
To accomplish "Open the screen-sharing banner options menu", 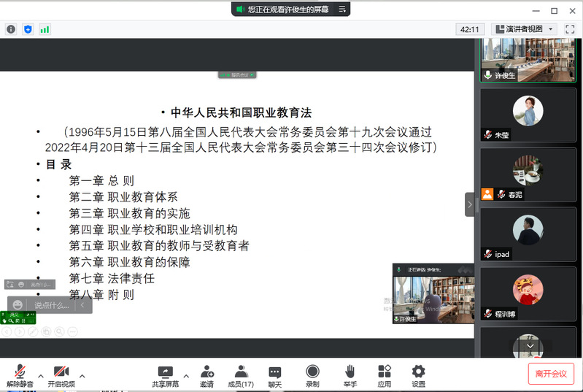I will pyautogui.click(x=343, y=9).
